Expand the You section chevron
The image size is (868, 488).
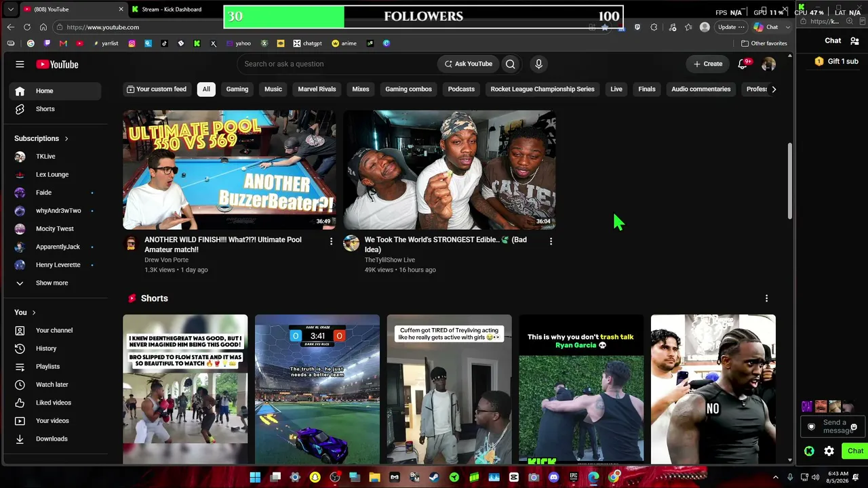(34, 312)
